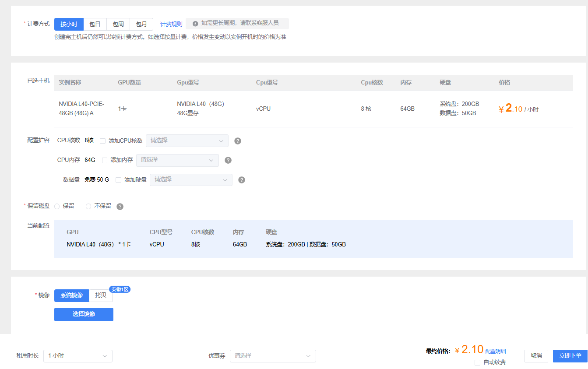Enable the 添加CPU核数 checkbox
Viewport: 588px width, 369px height.
[x=103, y=141]
